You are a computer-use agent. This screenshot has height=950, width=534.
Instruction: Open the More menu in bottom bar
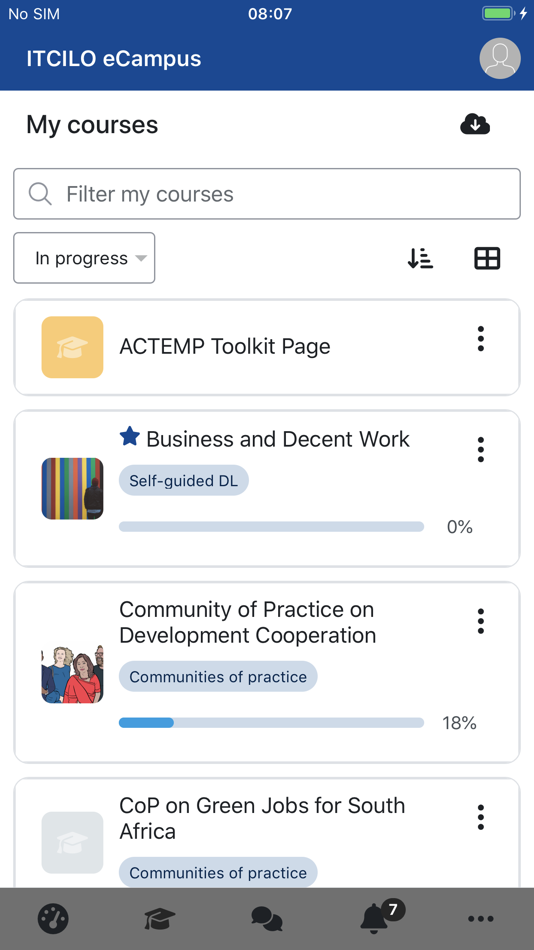(481, 918)
